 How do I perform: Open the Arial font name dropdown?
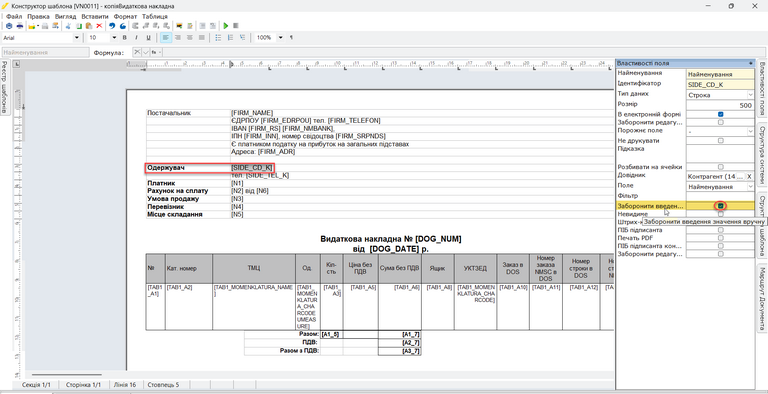(76, 38)
